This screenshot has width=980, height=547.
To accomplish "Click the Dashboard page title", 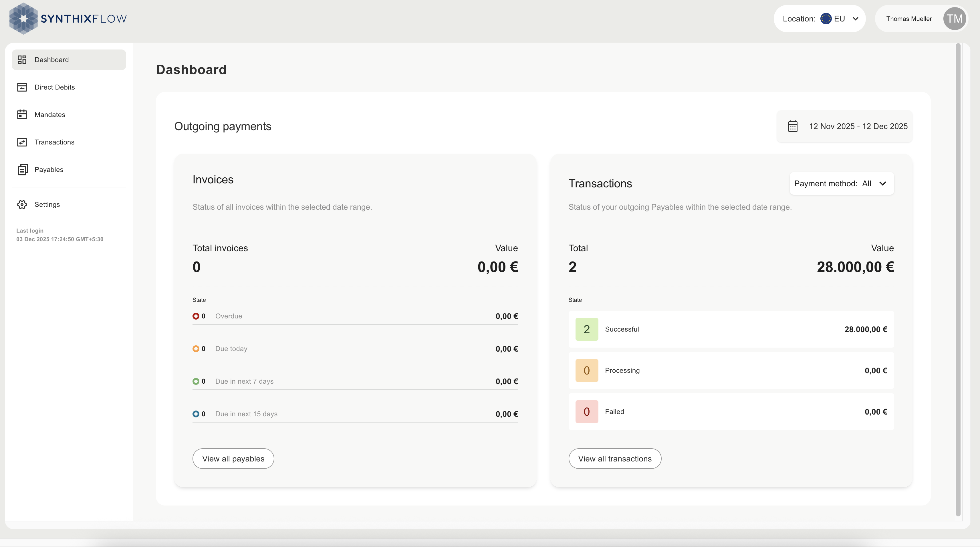I will pos(191,70).
